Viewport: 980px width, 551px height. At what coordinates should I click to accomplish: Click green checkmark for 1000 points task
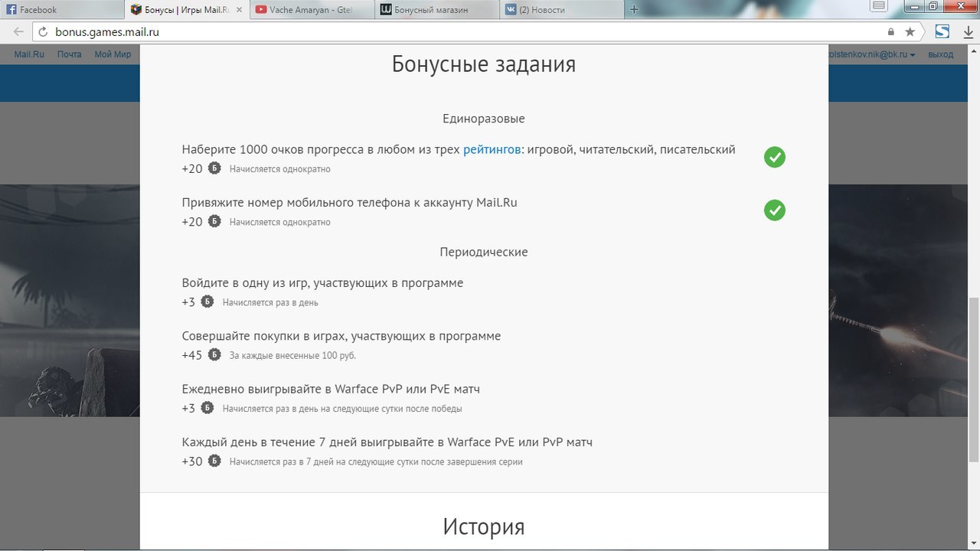click(774, 158)
